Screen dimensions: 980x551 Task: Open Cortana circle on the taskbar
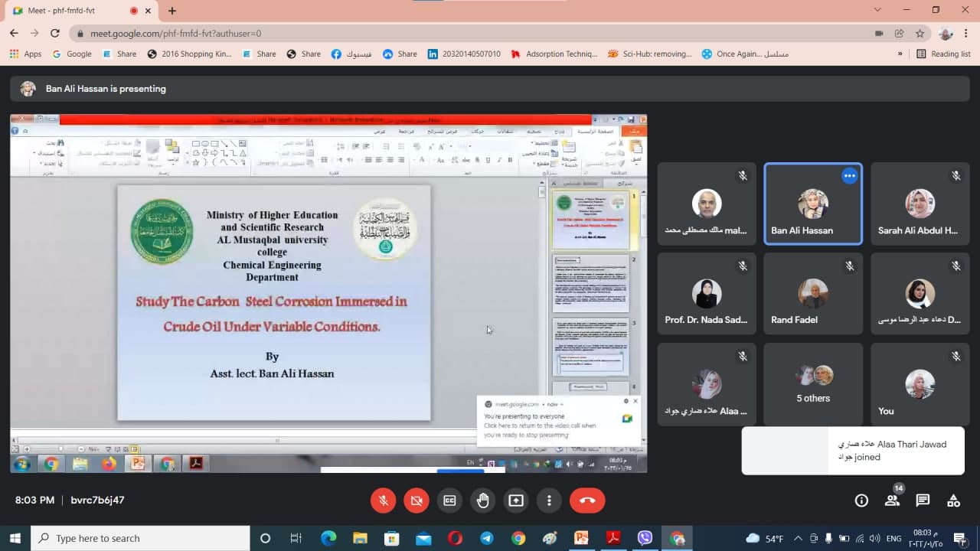[265, 538]
